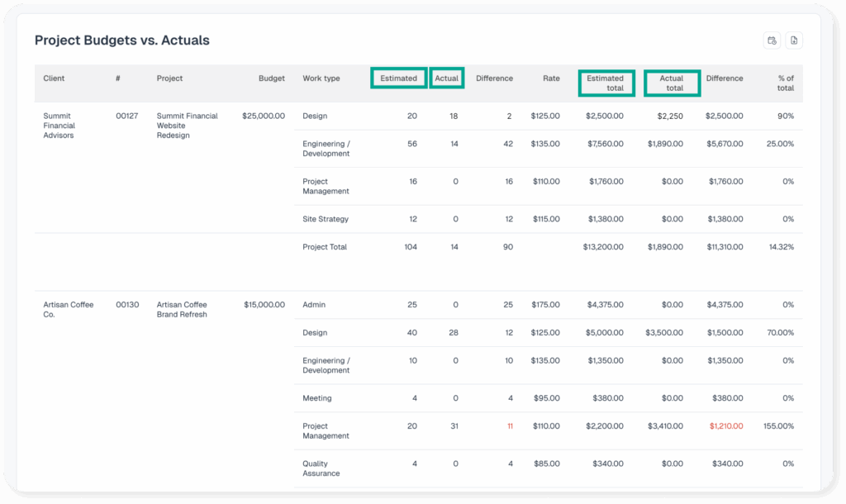846x504 pixels.
Task: Click the calendar schedule icon button
Action: pos(772,40)
